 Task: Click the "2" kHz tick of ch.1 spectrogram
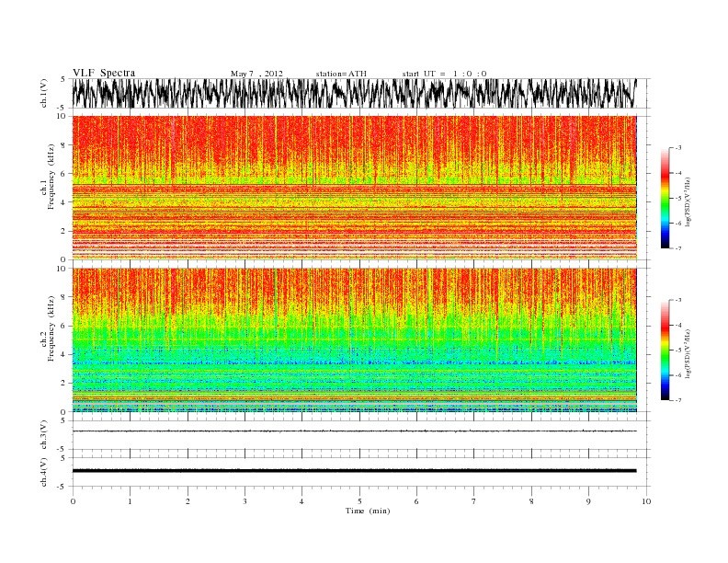tap(63, 231)
